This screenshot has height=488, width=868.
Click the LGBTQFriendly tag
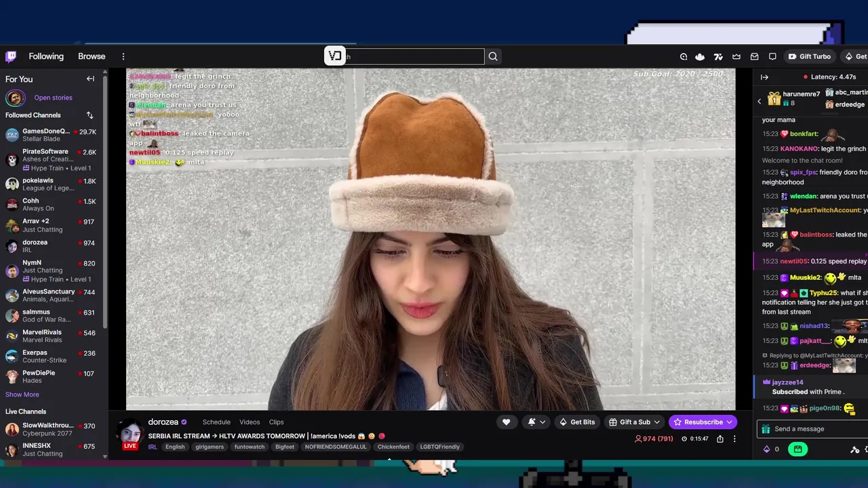(x=439, y=447)
